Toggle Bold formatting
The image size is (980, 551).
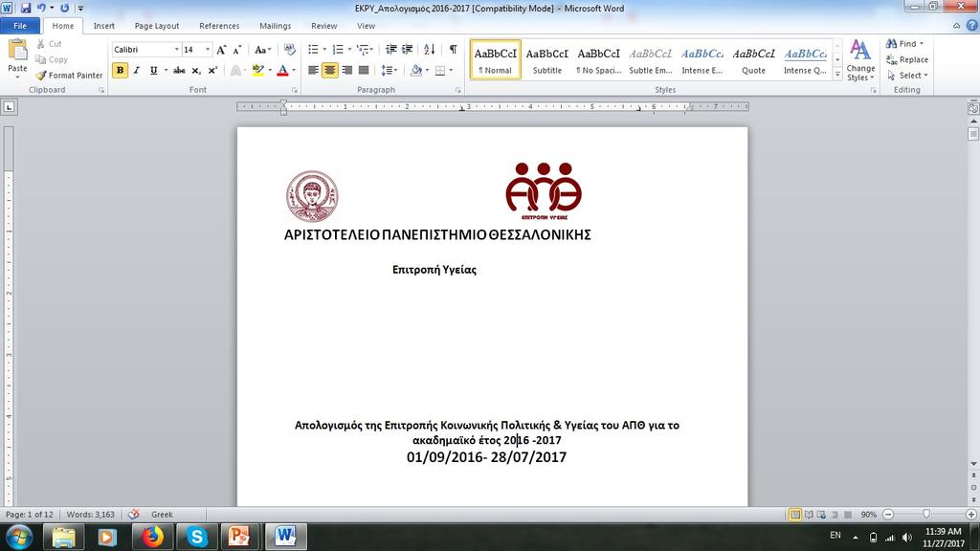(x=120, y=70)
